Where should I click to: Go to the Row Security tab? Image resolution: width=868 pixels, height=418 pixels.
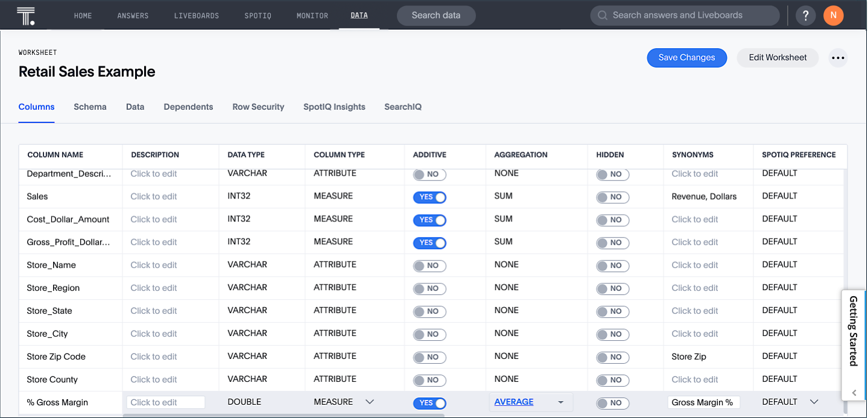click(x=258, y=107)
